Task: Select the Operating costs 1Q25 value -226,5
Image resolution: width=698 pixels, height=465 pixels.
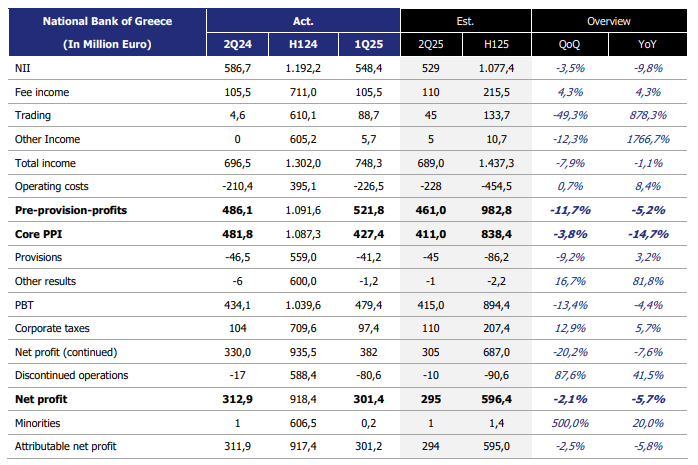Action: coord(369,186)
